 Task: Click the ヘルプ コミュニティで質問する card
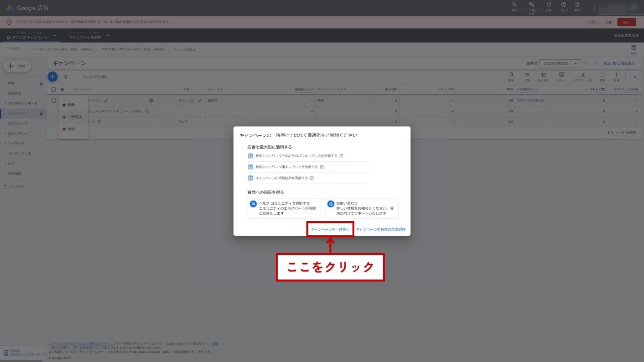[x=284, y=208]
